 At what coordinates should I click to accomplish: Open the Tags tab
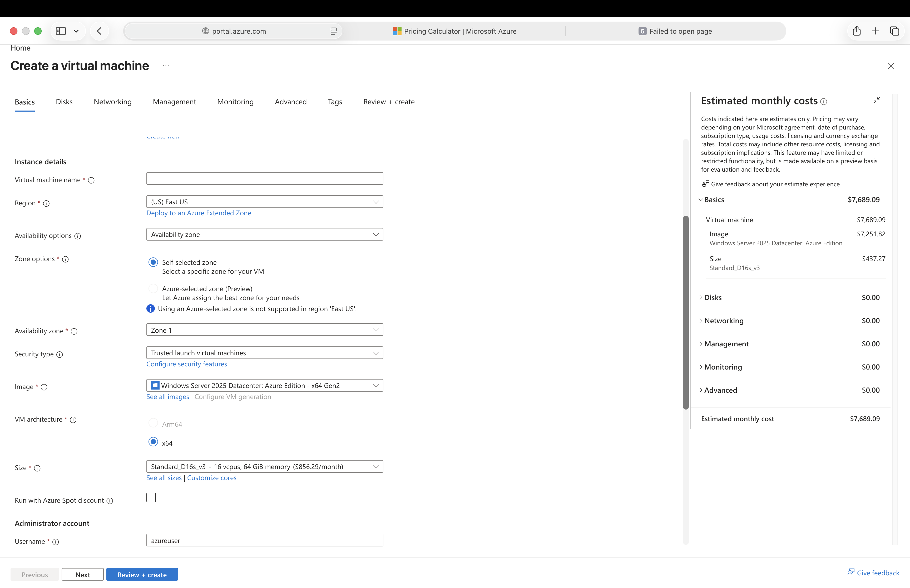[x=335, y=102]
